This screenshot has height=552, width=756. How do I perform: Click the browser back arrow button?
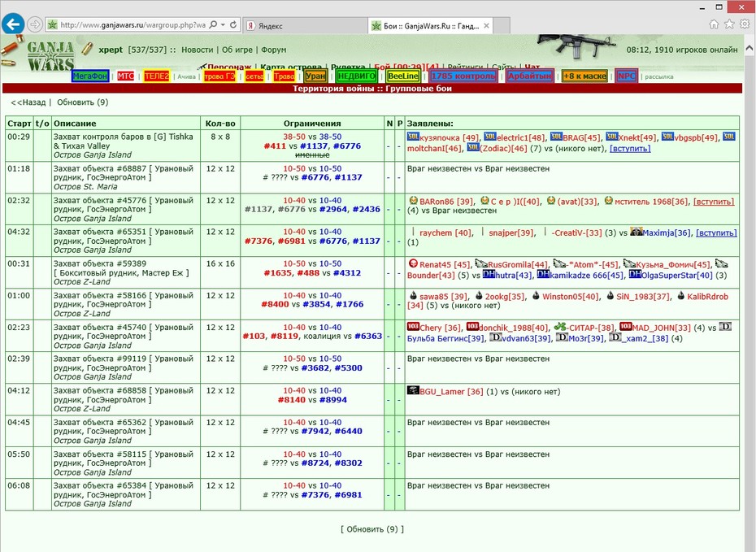pos(13,24)
